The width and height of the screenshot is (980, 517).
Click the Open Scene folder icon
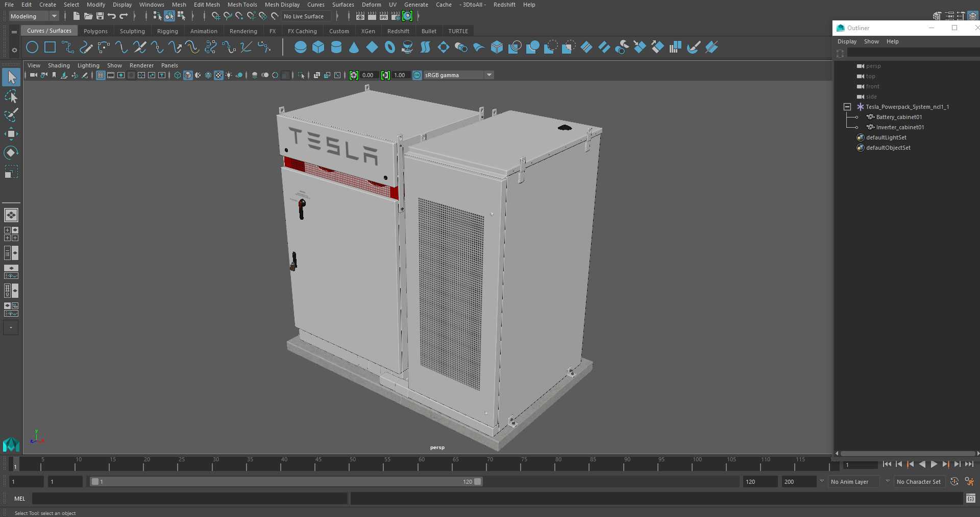(x=88, y=16)
